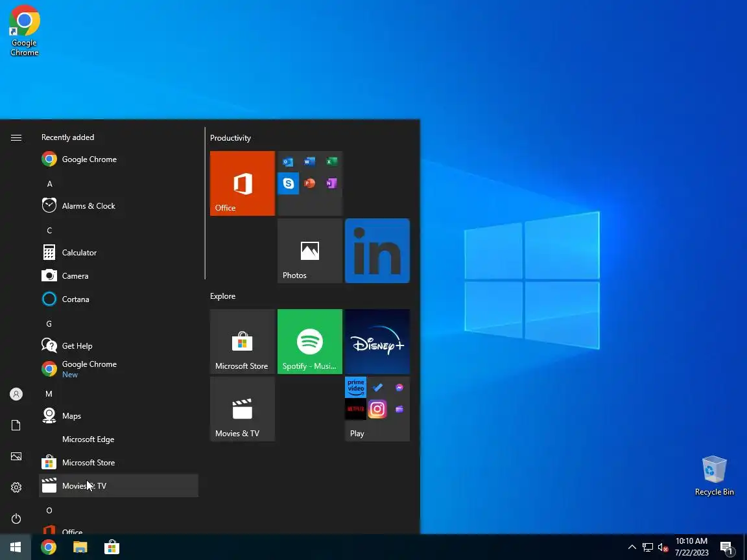The height and width of the screenshot is (560, 747).
Task: Open Microsoft Store from the taskbar
Action: pyautogui.click(x=112, y=547)
